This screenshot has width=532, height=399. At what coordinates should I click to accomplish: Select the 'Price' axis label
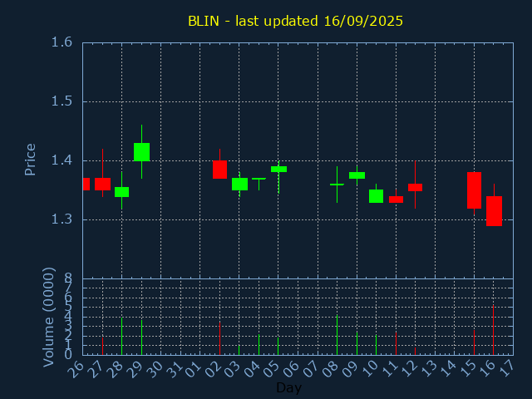30,160
